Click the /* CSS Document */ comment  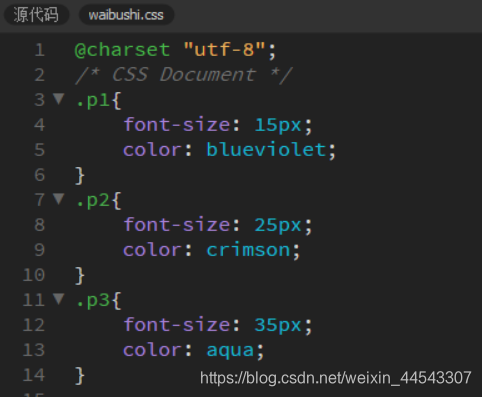184,75
